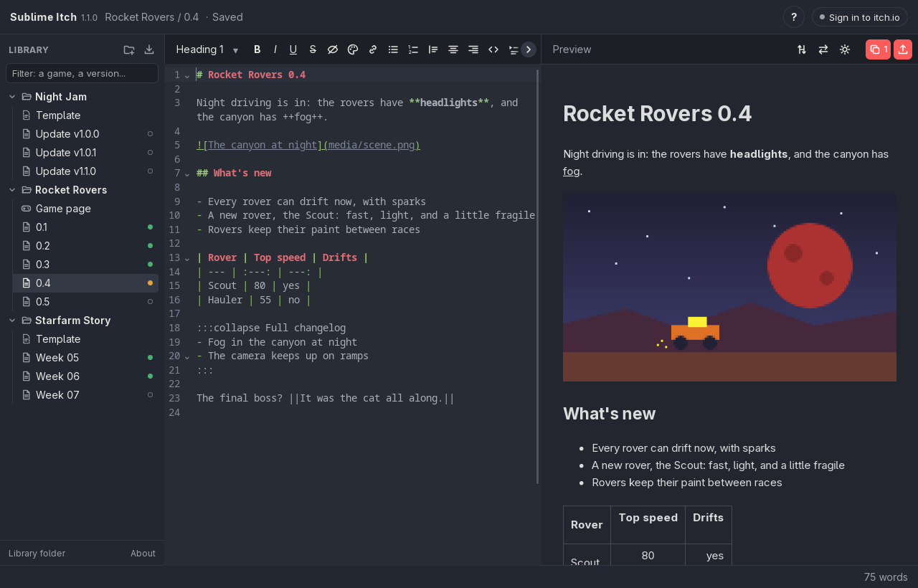Click the import download icon in Library
The height and width of the screenshot is (588, 918).
(x=149, y=49)
